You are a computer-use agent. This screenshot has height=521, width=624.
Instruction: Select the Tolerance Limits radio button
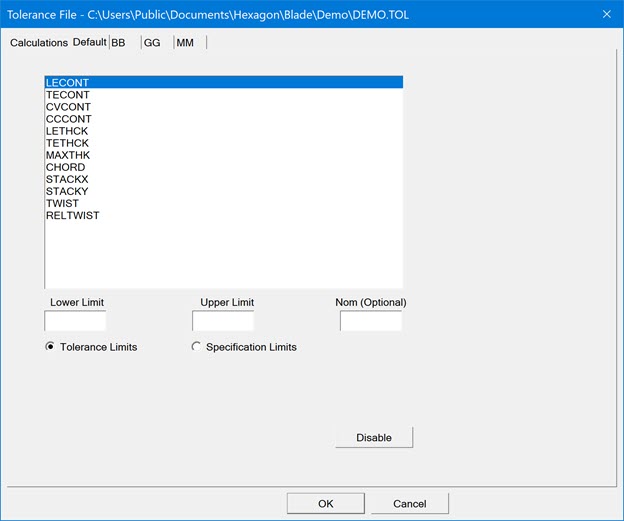click(x=50, y=347)
